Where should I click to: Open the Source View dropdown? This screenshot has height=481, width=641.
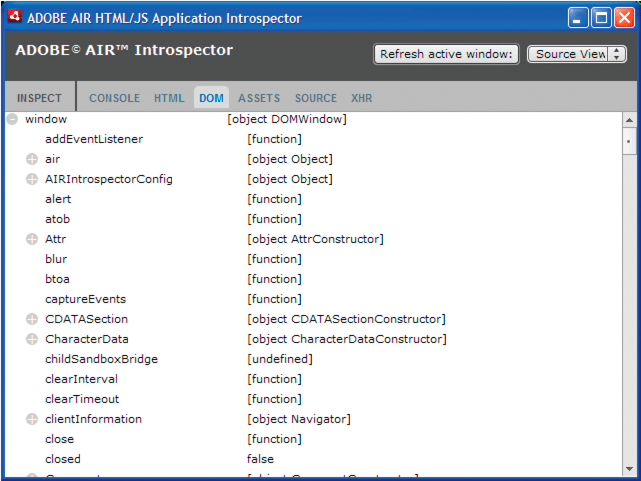click(x=576, y=54)
